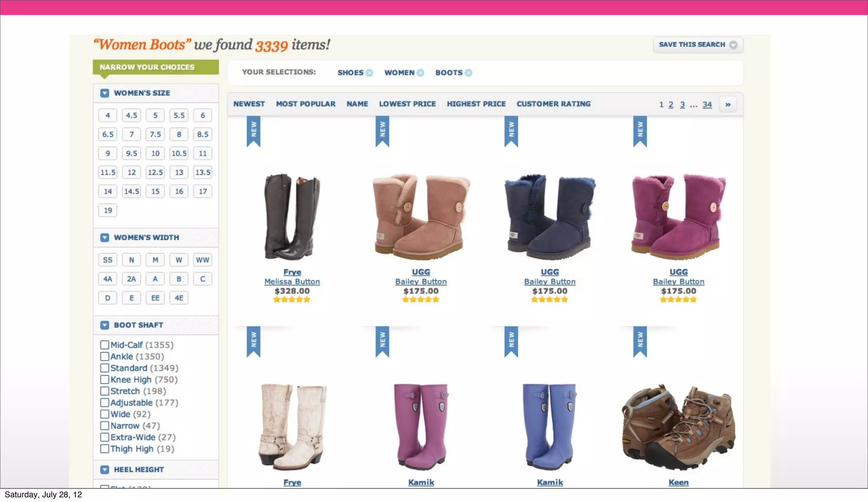This screenshot has height=502, width=868.
Task: Sort by Customer Rating
Action: pyautogui.click(x=553, y=104)
